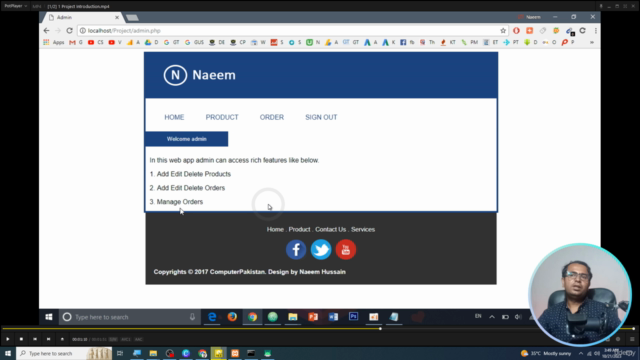Image resolution: width=640 pixels, height=360 pixels.
Task: Bookmark this page with the star icon
Action: tap(503, 31)
